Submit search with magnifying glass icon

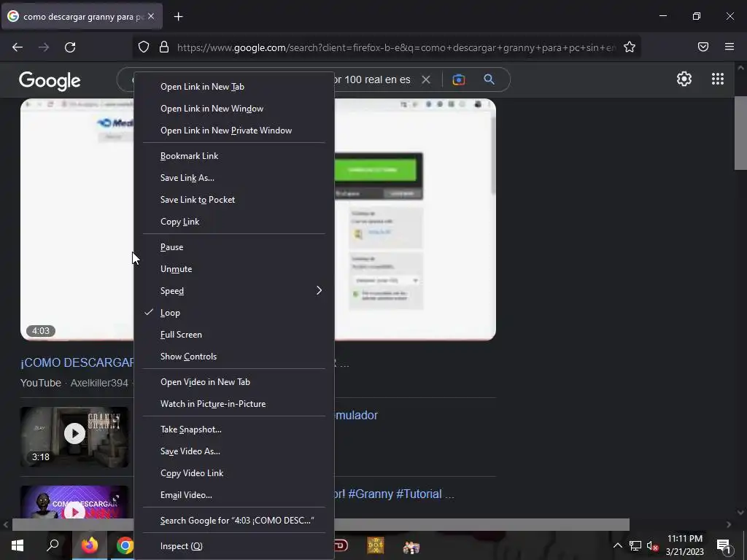(x=489, y=79)
